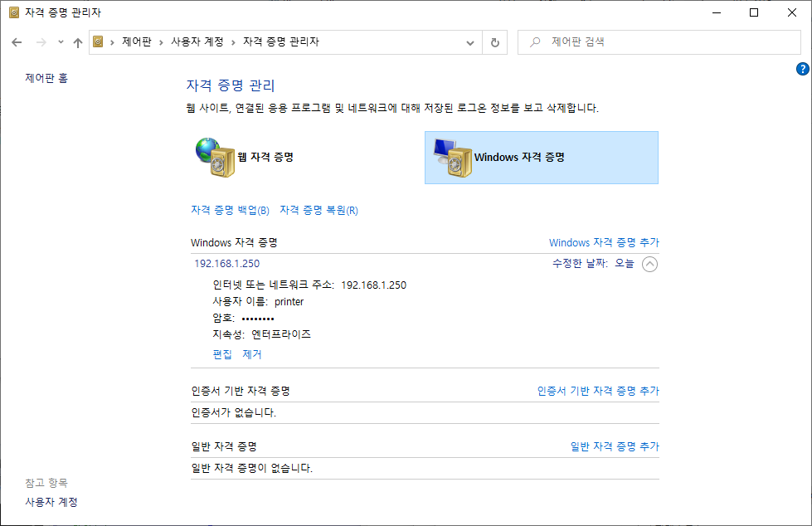Screen dimensions: 812x526
Task: Click the address bar safe icon
Action: tap(98, 42)
